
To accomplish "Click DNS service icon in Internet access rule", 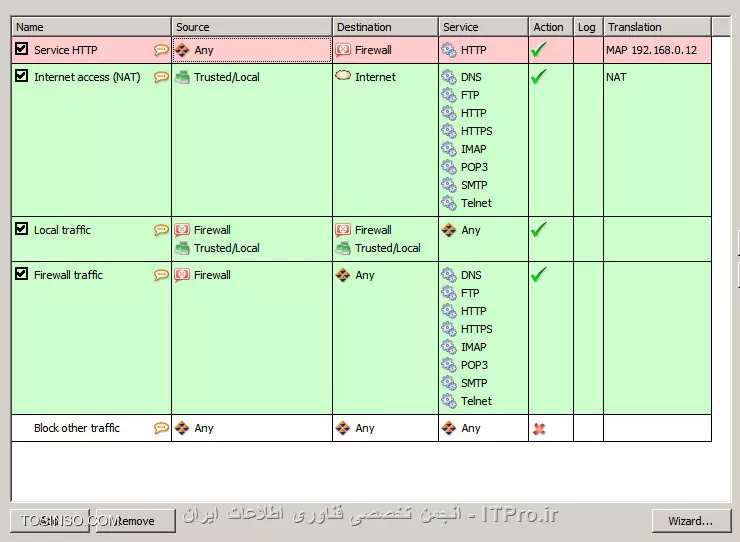I will tap(449, 77).
